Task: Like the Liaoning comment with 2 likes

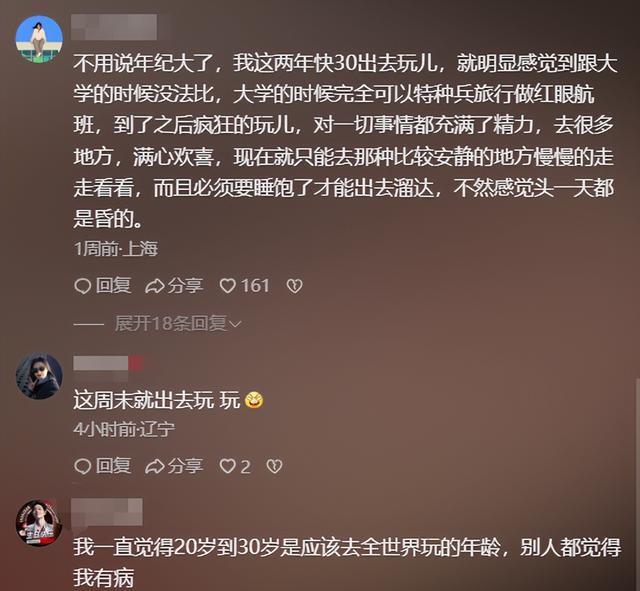Action: (x=235, y=466)
